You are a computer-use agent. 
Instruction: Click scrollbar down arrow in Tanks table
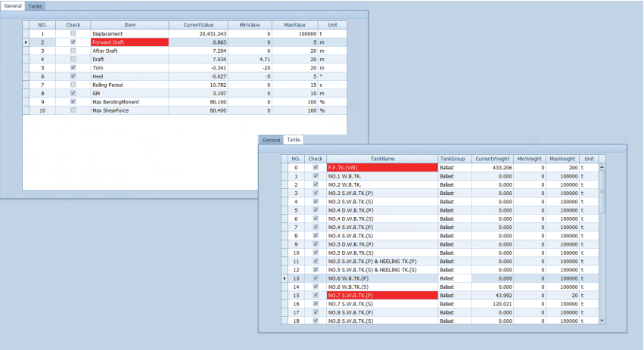click(x=602, y=321)
